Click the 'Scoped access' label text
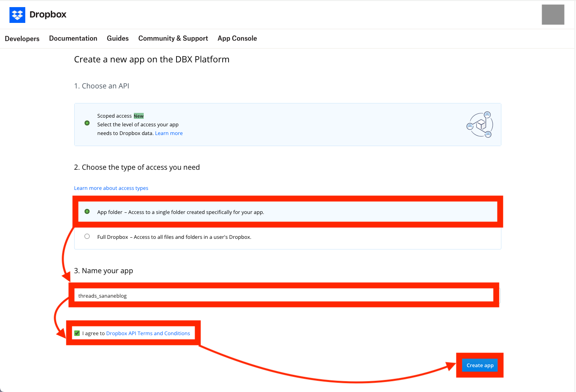Screen dimensions: 576x392 tap(114, 116)
